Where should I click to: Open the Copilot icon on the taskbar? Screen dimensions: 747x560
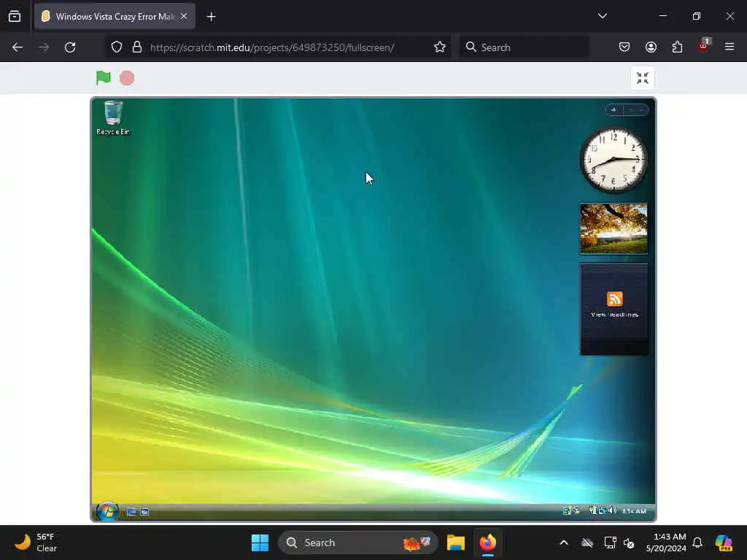pos(724,542)
